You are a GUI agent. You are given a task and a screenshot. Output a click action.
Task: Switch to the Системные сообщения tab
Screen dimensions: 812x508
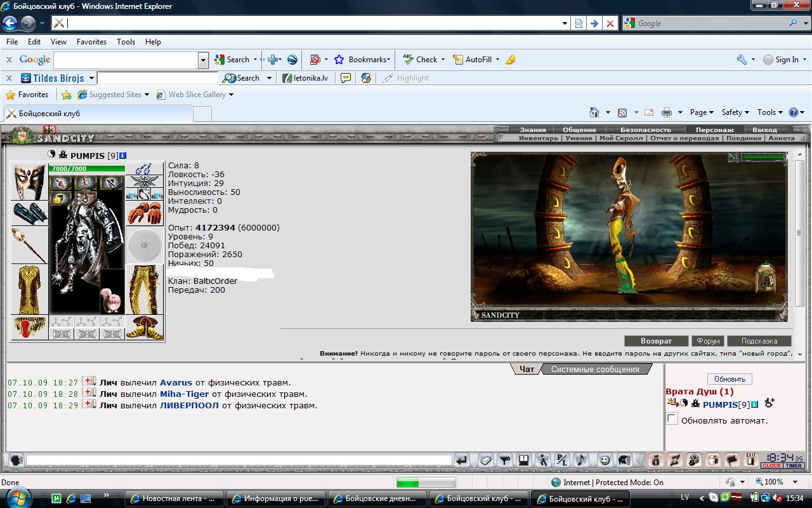click(595, 369)
